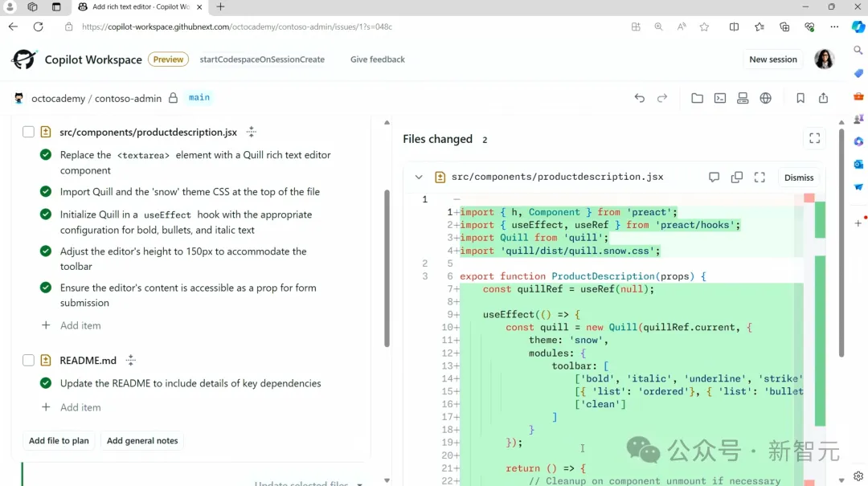Click the main branch label
Image resolution: width=868 pixels, height=486 pixels.
[x=199, y=97]
